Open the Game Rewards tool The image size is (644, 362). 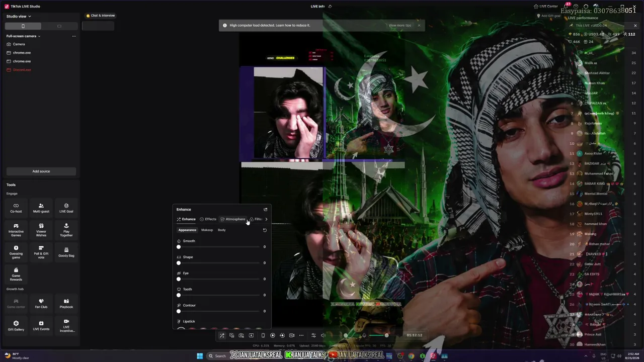click(16, 274)
